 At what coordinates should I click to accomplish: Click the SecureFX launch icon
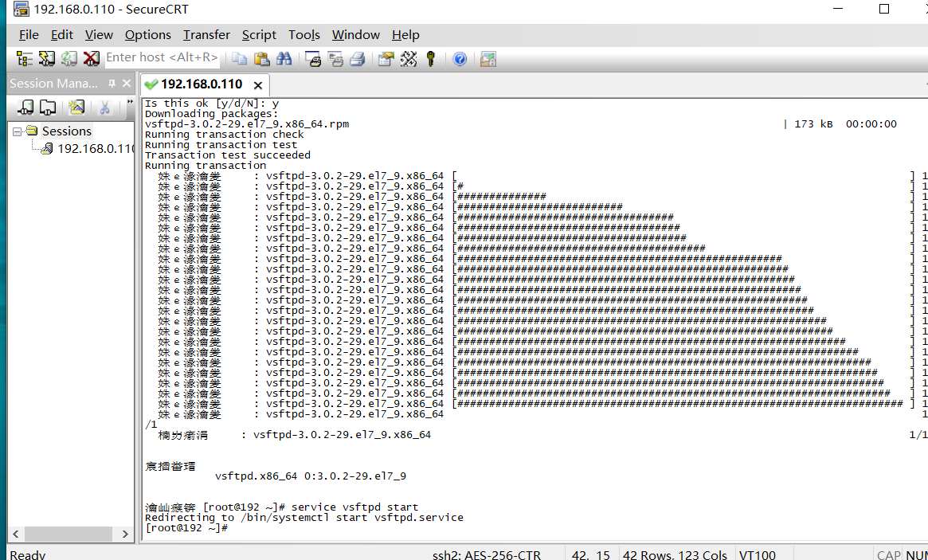point(488,59)
